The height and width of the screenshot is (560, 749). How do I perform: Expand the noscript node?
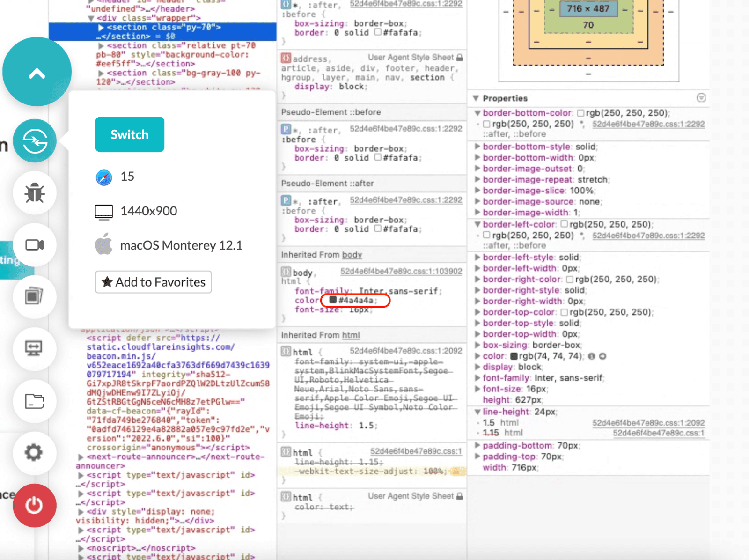coord(81,548)
